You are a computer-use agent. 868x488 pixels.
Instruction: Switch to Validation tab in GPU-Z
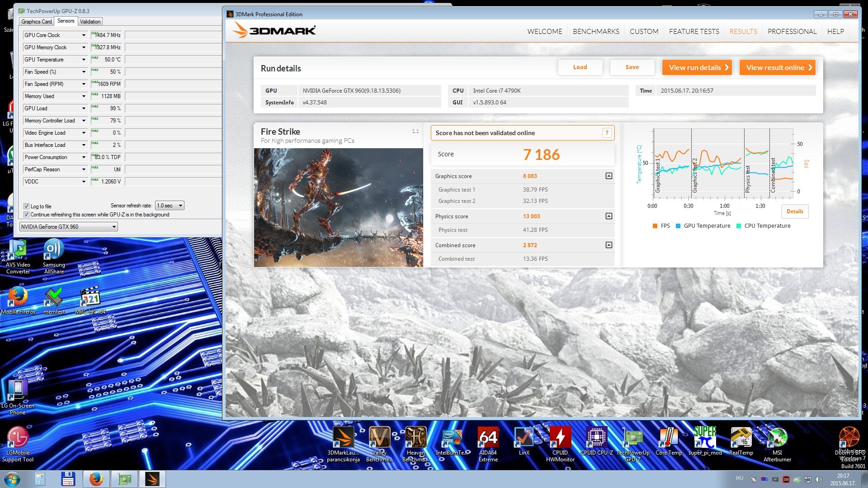90,22
